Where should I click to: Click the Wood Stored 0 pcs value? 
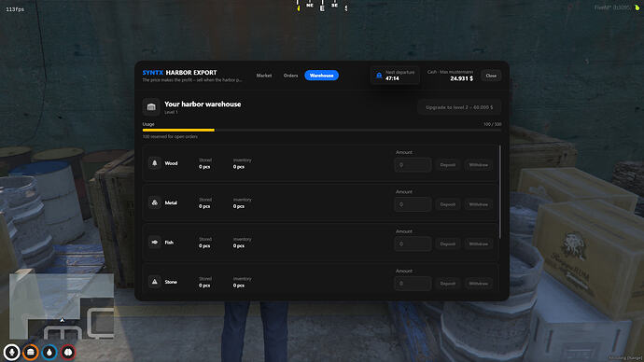click(x=204, y=167)
